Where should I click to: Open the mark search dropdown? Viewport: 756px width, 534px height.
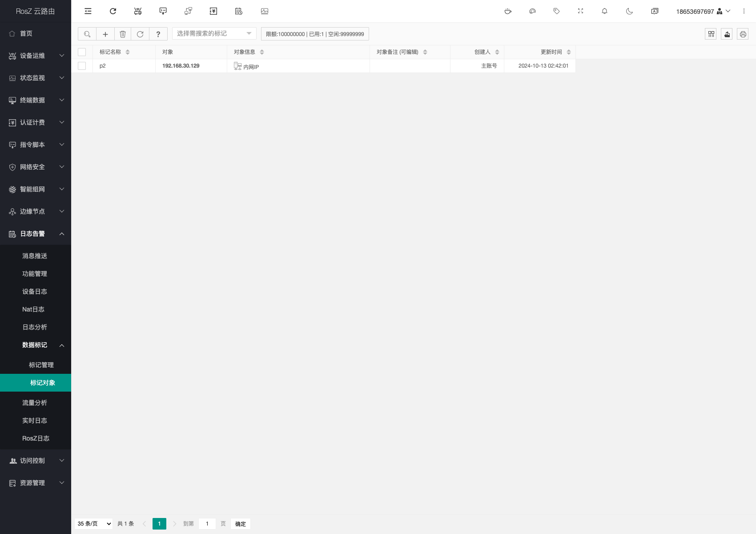point(214,33)
